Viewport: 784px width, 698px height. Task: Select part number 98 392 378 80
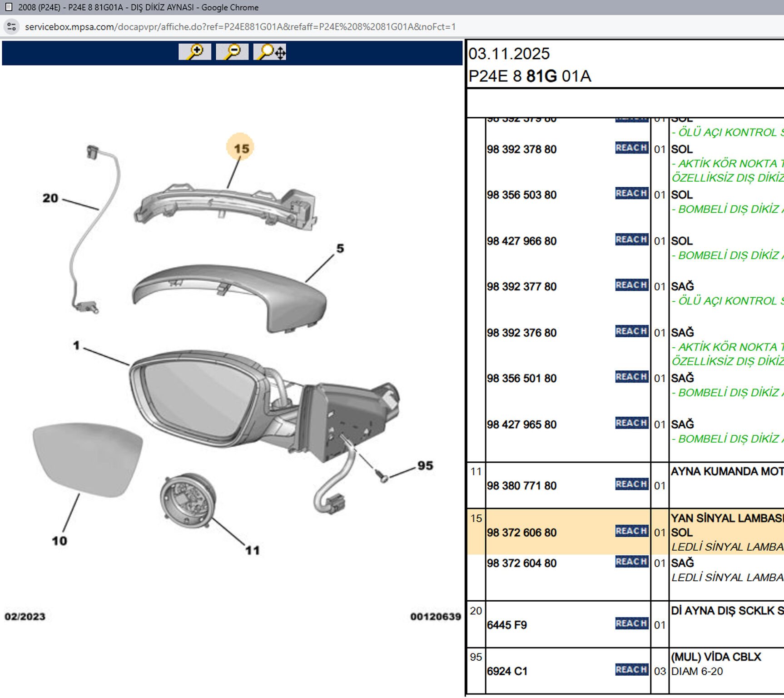coord(521,150)
